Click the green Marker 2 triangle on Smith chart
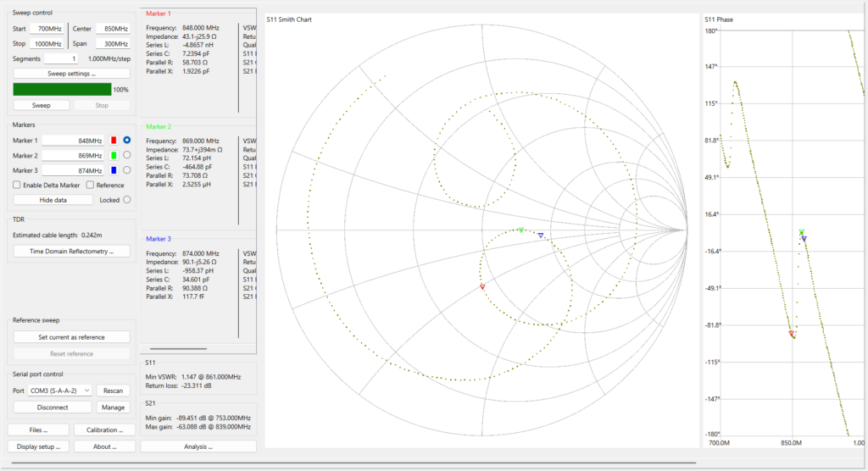Viewport: 868px width, 471px height. [521, 230]
